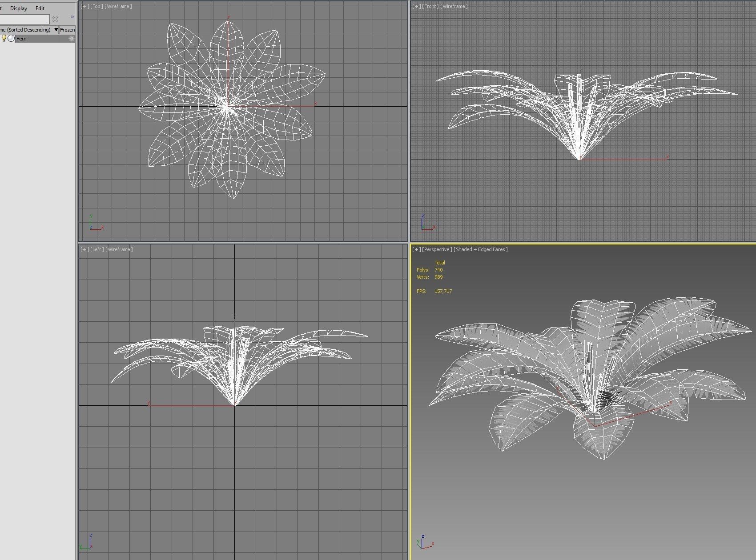
Task: Click the Scene Explorer search field
Action: click(x=24, y=19)
